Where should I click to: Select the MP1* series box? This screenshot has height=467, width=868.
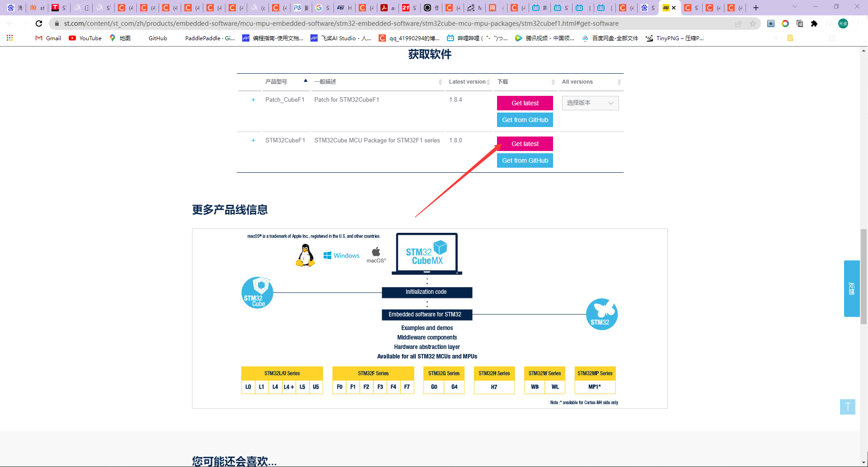(x=595, y=387)
